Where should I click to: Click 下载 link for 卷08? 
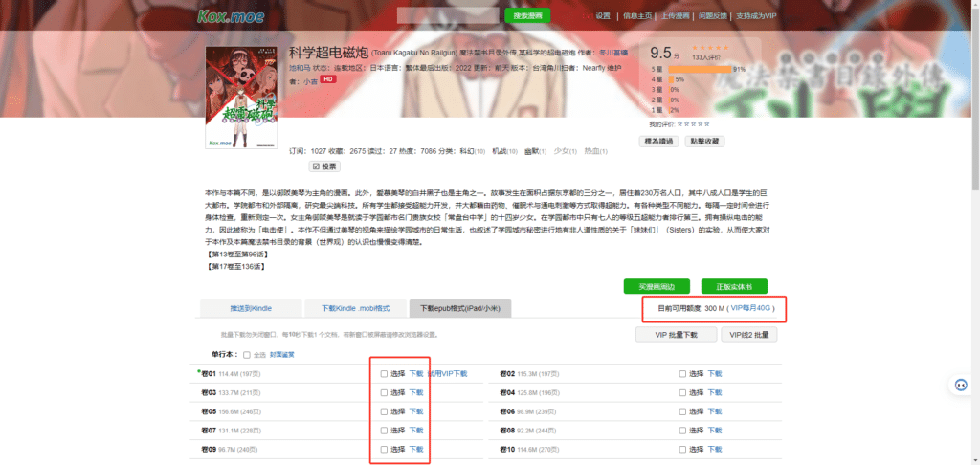click(714, 430)
